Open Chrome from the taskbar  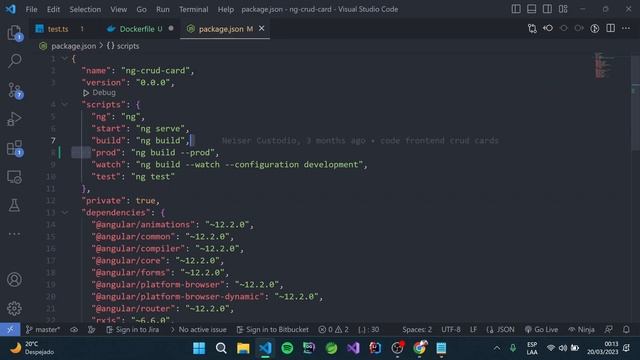click(x=419, y=348)
